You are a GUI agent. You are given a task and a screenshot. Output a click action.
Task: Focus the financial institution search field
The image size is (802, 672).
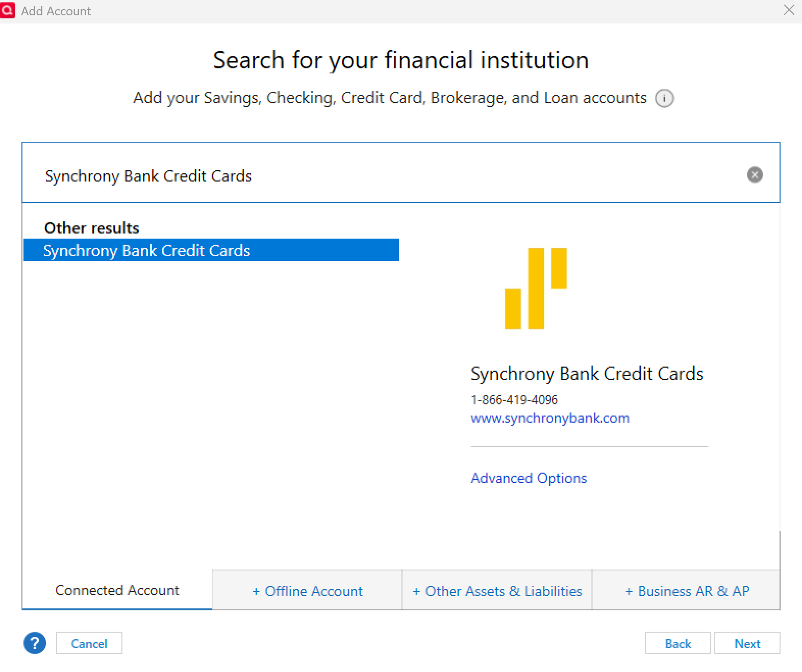401,172
